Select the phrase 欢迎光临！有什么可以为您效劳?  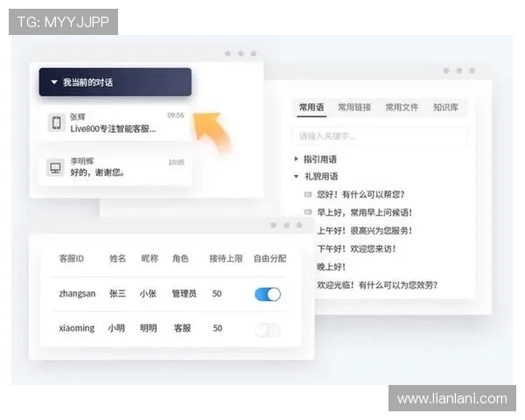click(377, 285)
